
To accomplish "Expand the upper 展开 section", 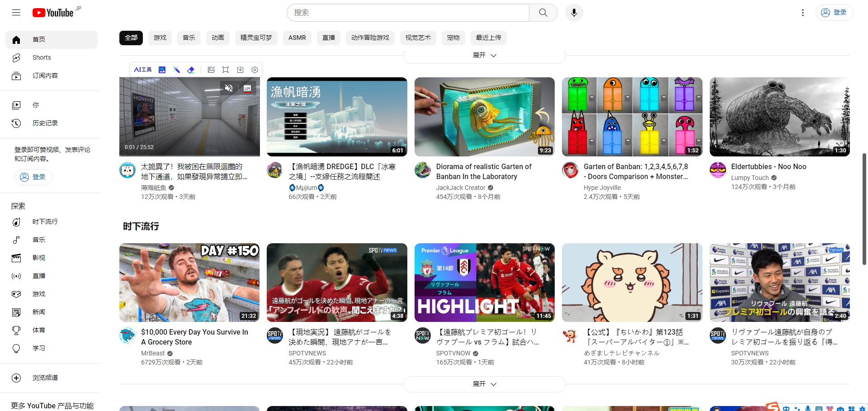I will (484, 55).
